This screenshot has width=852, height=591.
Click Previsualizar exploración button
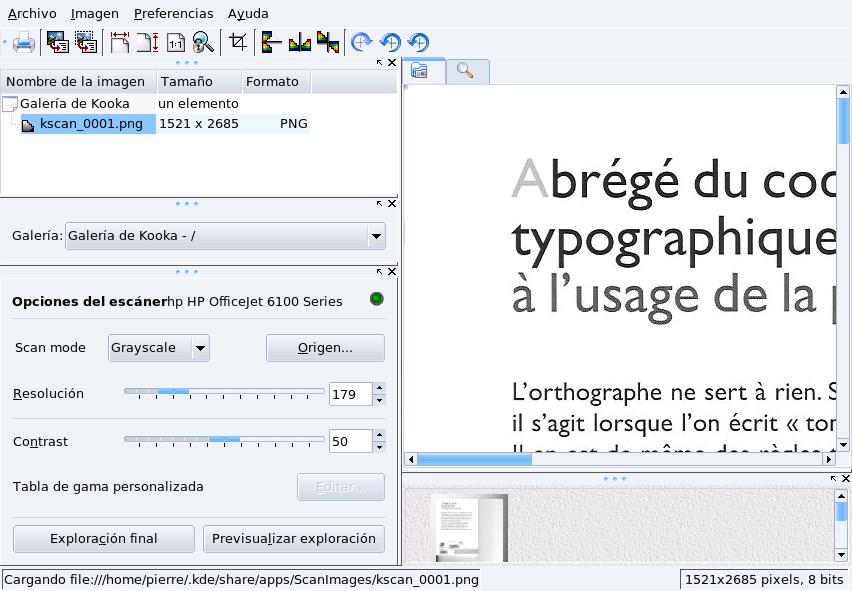(x=293, y=539)
